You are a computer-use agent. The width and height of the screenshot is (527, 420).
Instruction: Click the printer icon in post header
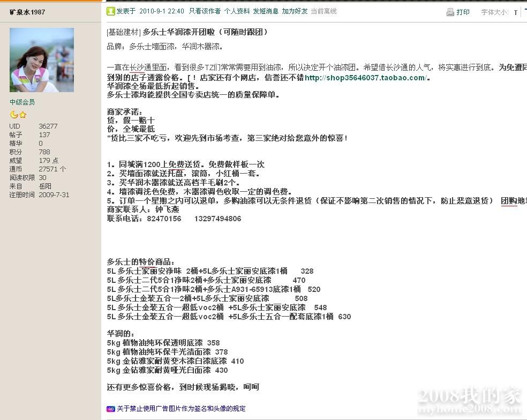(x=450, y=12)
